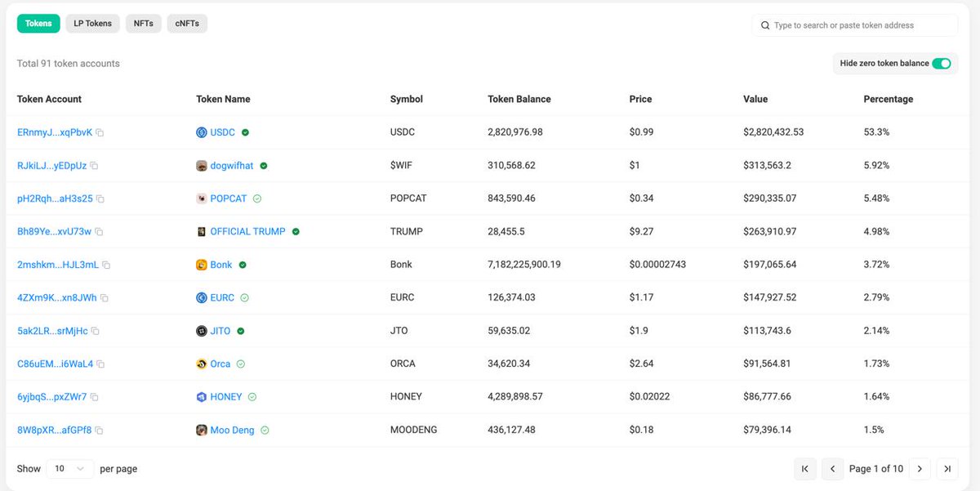Click the USDC token logo
Screen dimensions: 980x491
point(202,132)
